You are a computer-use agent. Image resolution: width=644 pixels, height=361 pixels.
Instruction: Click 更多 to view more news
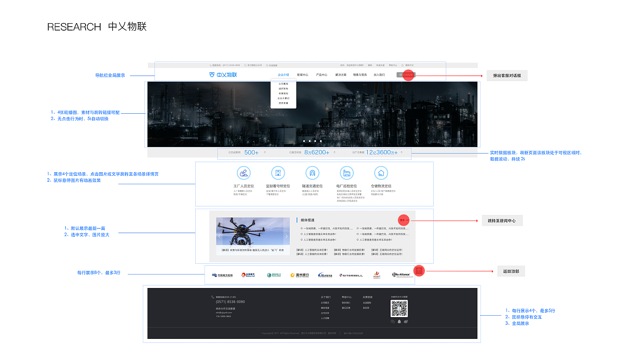click(x=404, y=220)
